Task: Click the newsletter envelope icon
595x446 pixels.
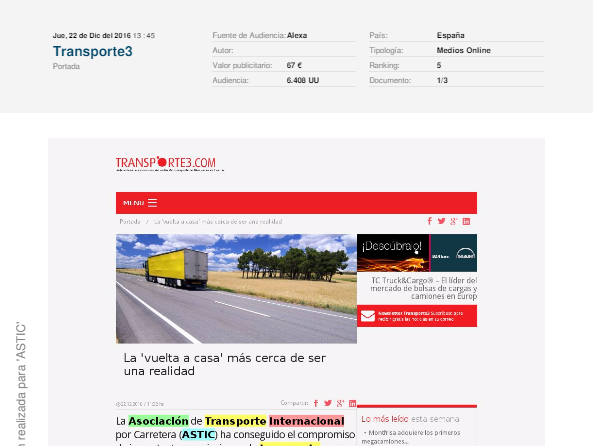Action: tap(368, 316)
